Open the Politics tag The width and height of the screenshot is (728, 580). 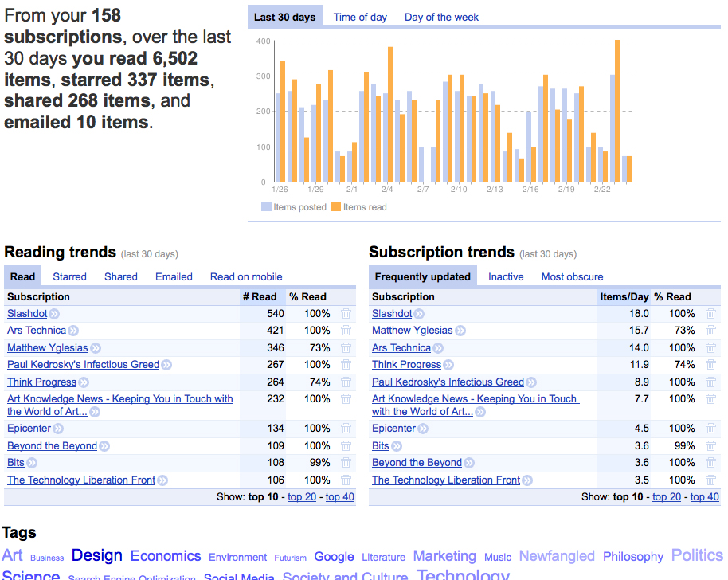click(x=697, y=555)
